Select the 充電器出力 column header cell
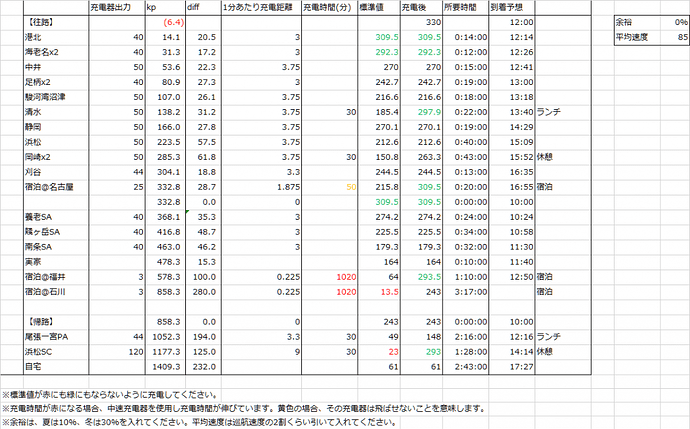This screenshot has width=690, height=429. tap(117, 7)
